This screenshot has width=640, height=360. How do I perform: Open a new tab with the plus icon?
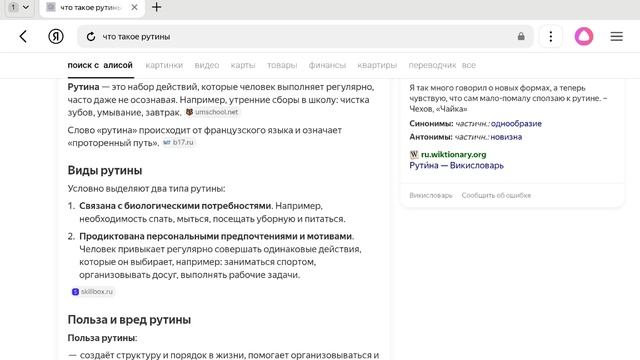tap(156, 7)
